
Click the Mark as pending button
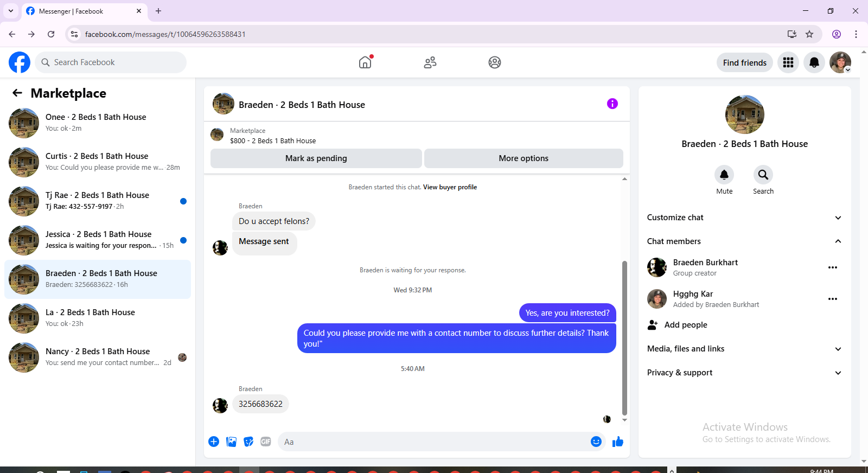pos(316,158)
